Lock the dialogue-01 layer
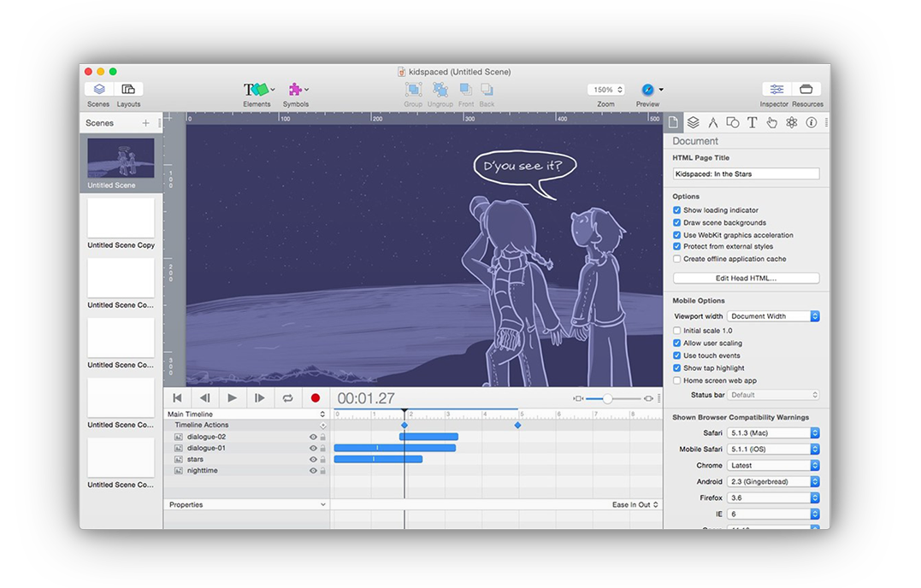The height and width of the screenshot is (588, 921). pyautogui.click(x=322, y=449)
